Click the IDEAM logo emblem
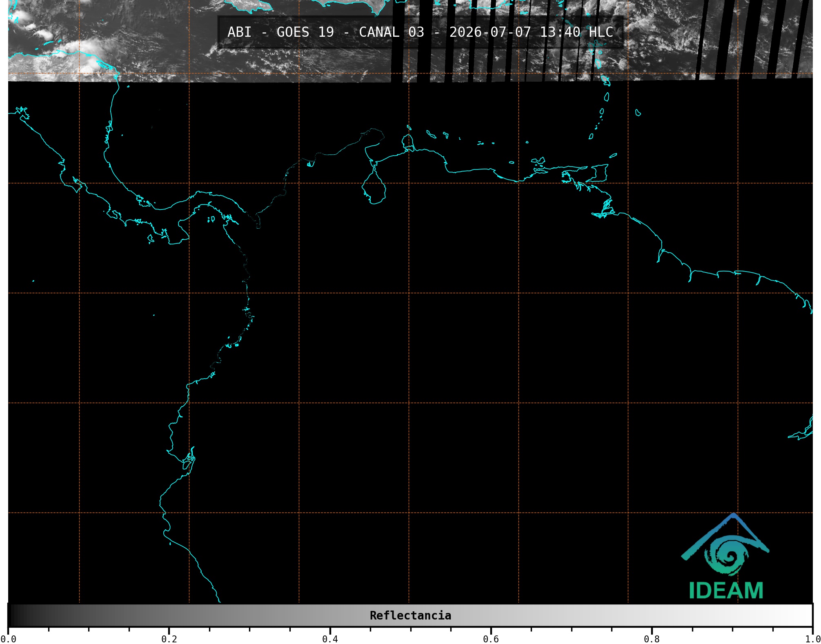 (x=725, y=545)
